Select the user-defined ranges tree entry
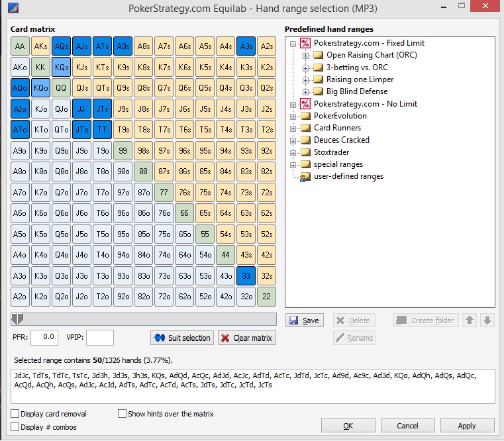This screenshot has height=441, width=504. (x=348, y=176)
